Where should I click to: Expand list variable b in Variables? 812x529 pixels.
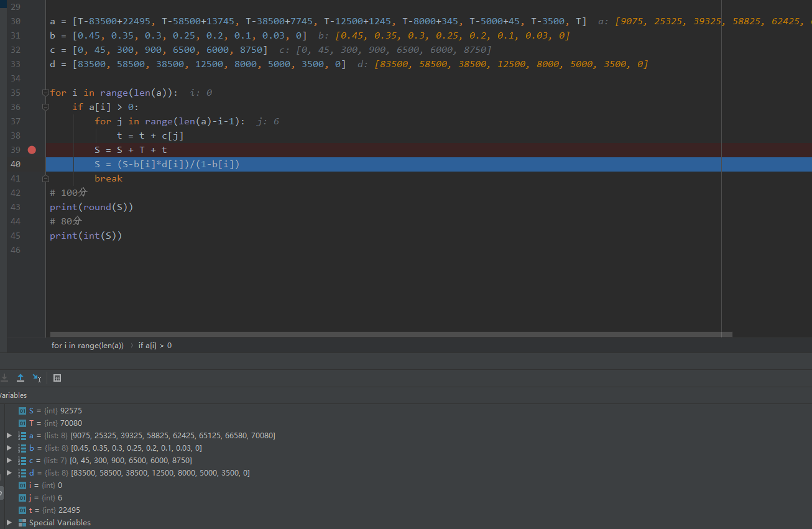coord(9,448)
